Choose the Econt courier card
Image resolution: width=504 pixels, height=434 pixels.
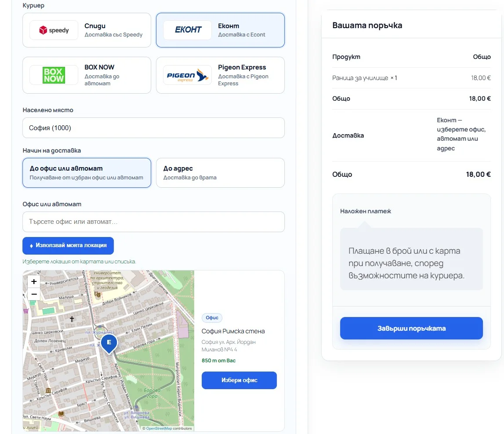[220, 30]
